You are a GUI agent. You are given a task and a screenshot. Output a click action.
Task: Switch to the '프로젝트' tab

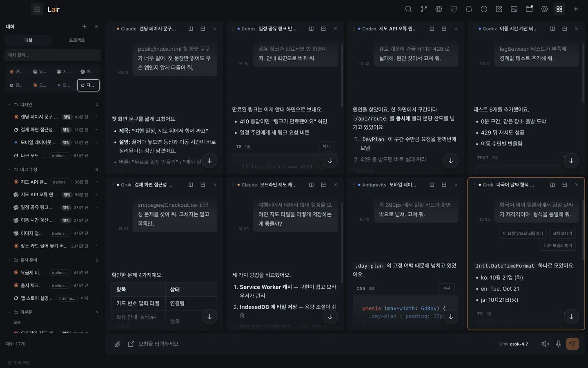pyautogui.click(x=77, y=40)
